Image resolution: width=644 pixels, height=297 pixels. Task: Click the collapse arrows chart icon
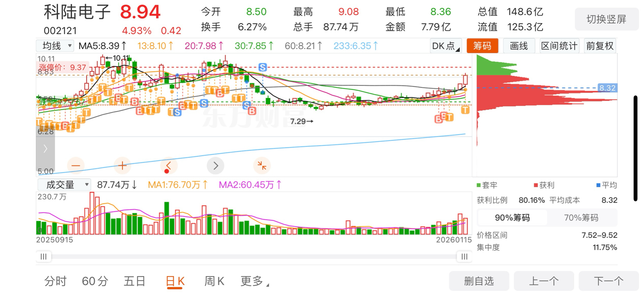click(x=262, y=166)
